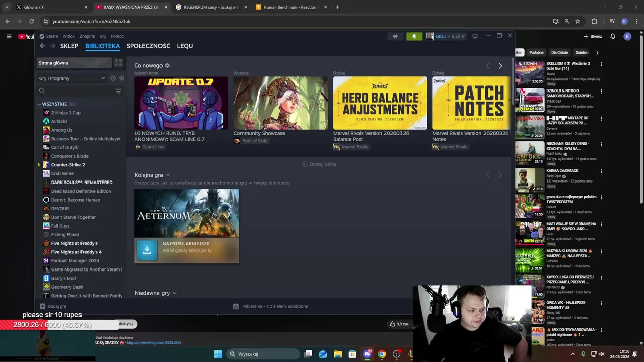644x362 pixels.
Task: Open options menu for KARMA CASHBACK video
Action: pyautogui.click(x=601, y=171)
